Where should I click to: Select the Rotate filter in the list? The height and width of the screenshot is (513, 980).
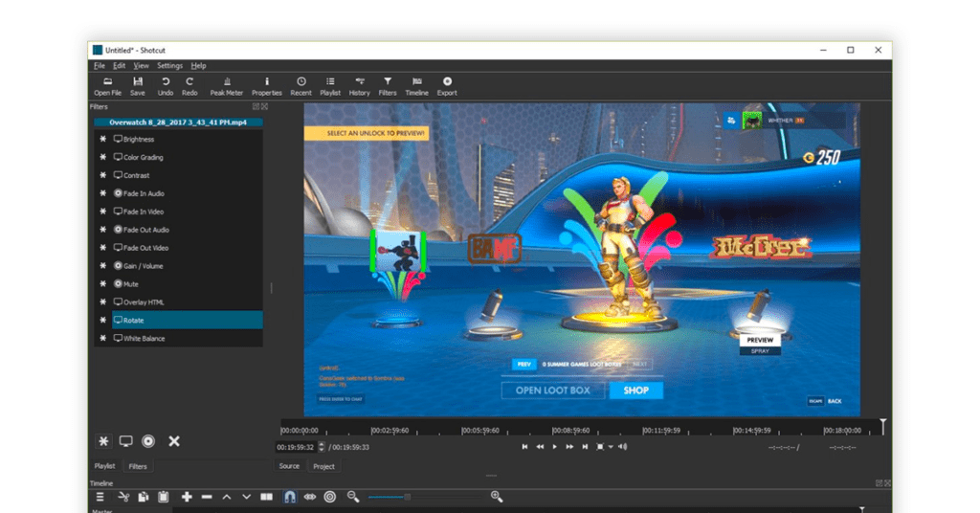click(187, 320)
